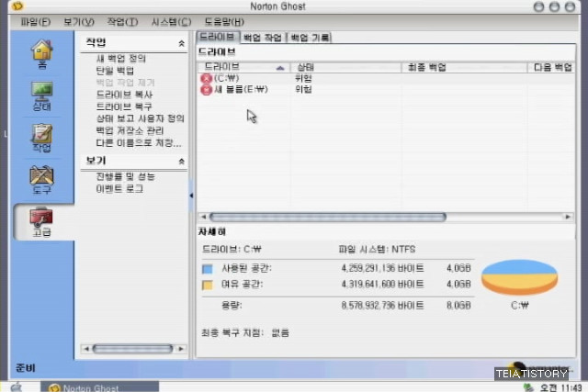Open the 시스템(C) menu
Image resolution: width=588 pixels, height=392 pixels.
click(171, 22)
